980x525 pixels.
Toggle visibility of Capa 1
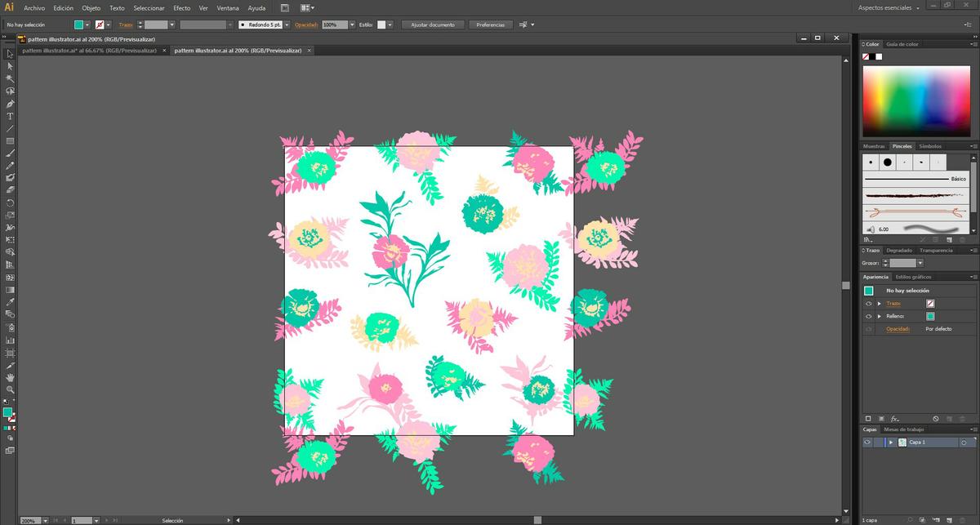[x=867, y=442]
